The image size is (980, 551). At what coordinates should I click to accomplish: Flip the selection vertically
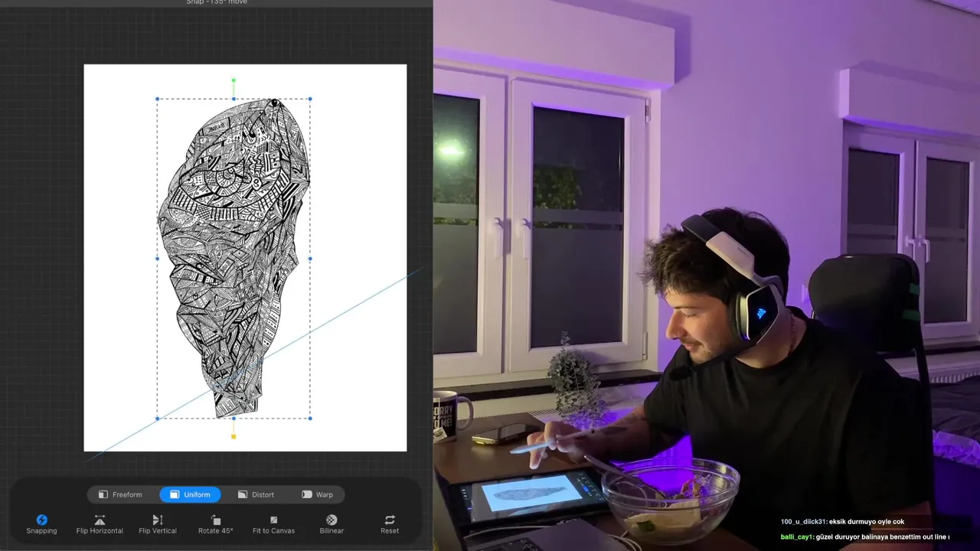(x=158, y=524)
